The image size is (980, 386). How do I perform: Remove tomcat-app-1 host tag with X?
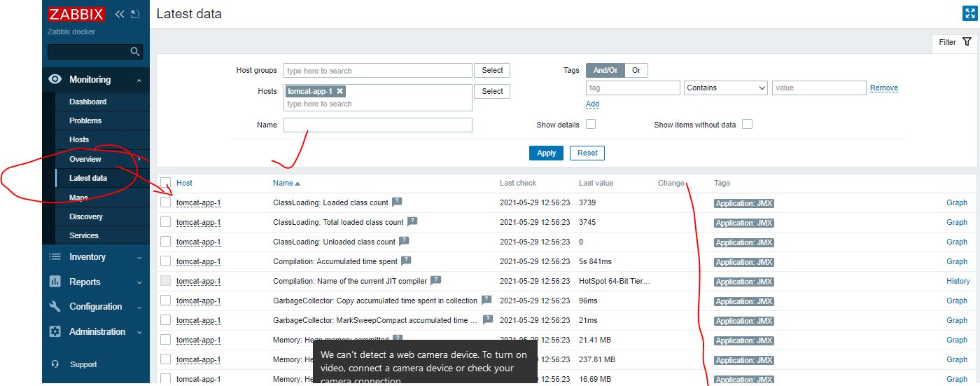click(339, 91)
